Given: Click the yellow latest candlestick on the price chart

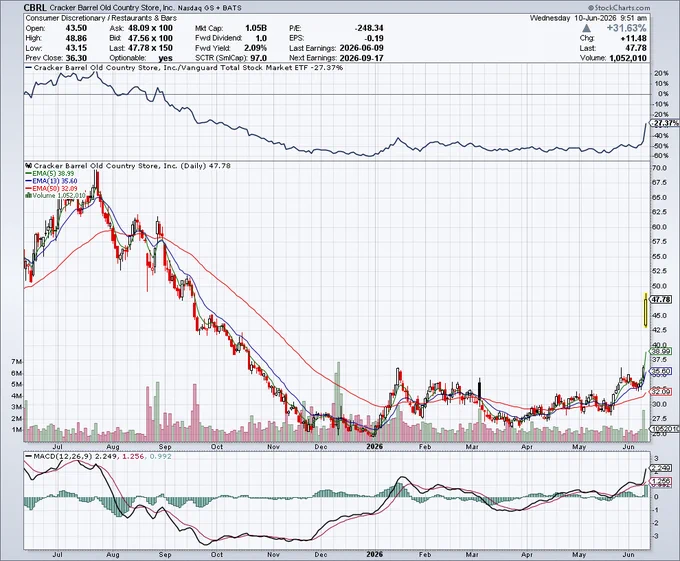Looking at the screenshot, I should (x=646, y=310).
